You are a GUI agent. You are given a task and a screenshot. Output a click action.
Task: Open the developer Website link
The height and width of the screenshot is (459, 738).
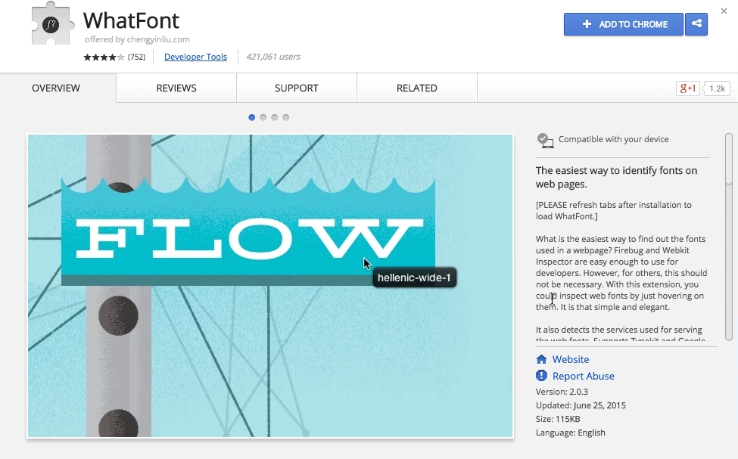pos(570,359)
